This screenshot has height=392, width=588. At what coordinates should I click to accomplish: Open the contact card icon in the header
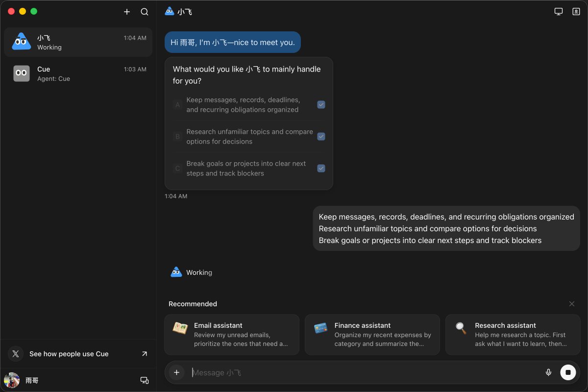[x=576, y=11]
